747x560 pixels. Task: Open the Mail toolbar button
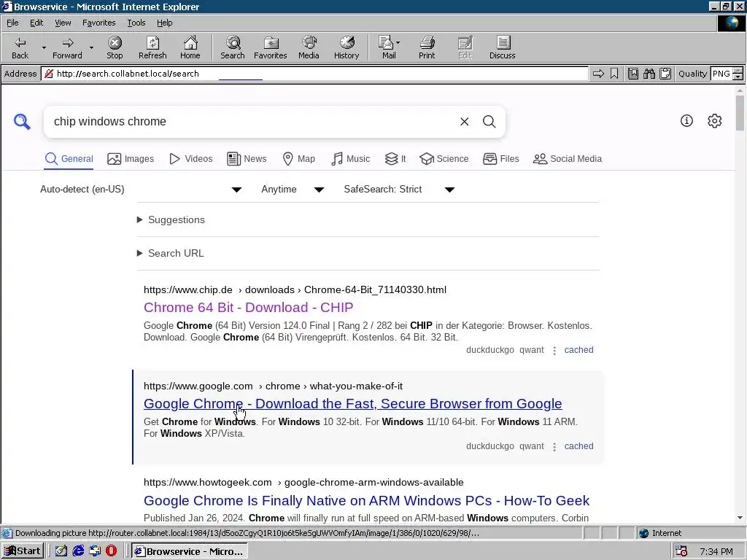(389, 47)
